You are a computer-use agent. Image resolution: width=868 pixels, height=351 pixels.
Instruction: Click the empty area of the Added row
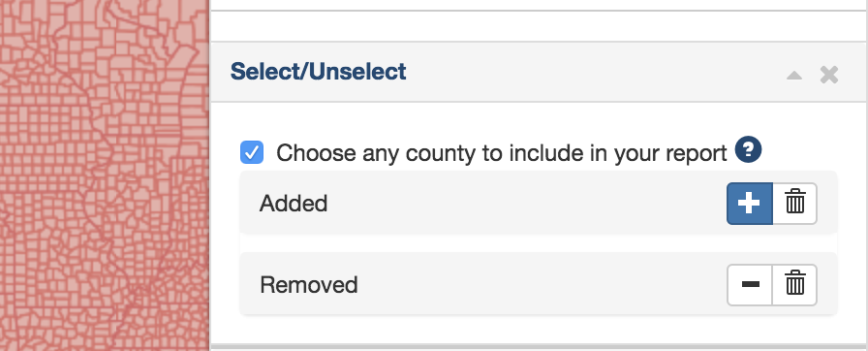(x=526, y=204)
